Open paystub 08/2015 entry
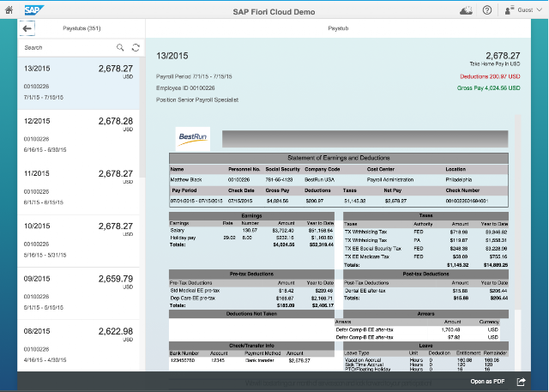549x392 pixels. point(78,346)
